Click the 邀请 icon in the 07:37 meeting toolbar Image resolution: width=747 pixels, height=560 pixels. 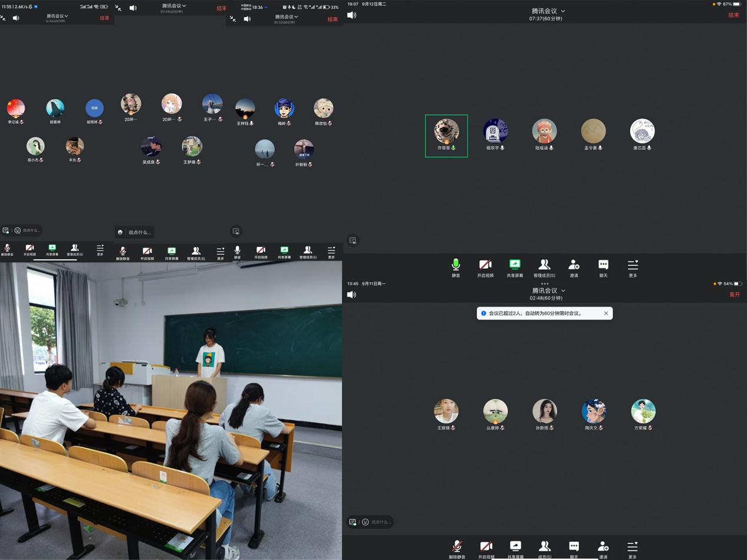pyautogui.click(x=574, y=267)
